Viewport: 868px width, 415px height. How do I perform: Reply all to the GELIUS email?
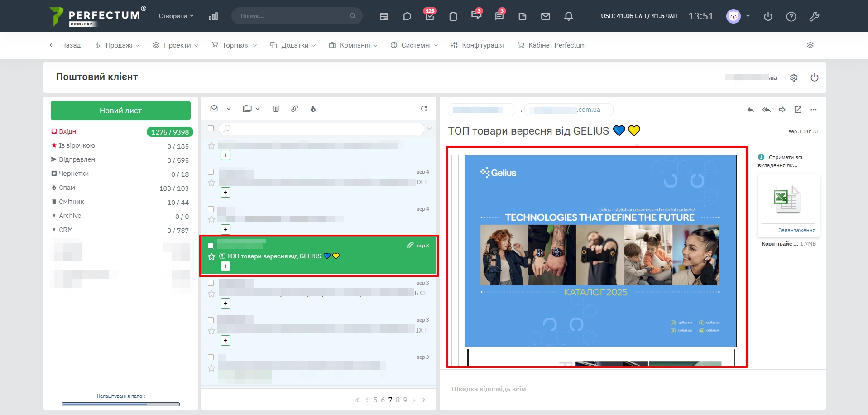tap(767, 110)
